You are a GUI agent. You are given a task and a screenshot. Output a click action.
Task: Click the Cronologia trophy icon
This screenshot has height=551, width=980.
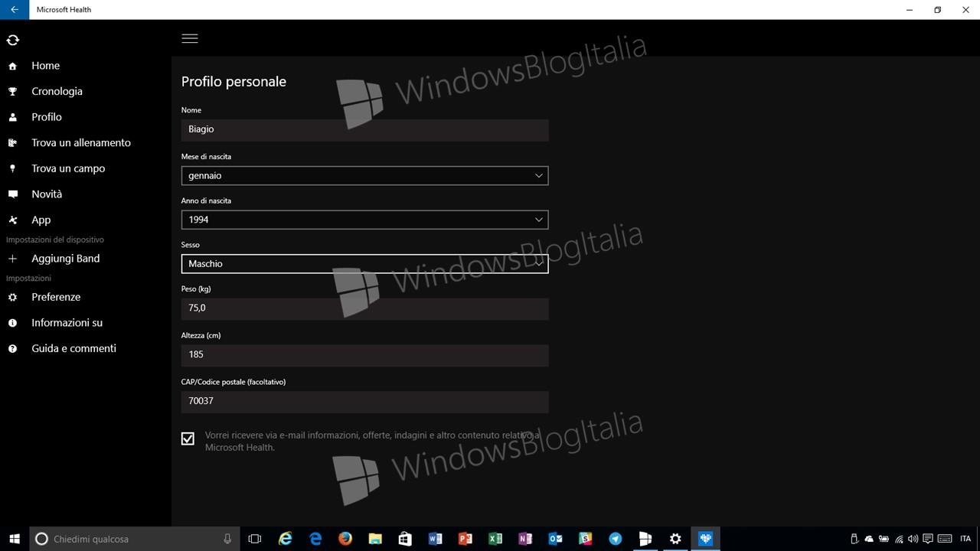(12, 92)
